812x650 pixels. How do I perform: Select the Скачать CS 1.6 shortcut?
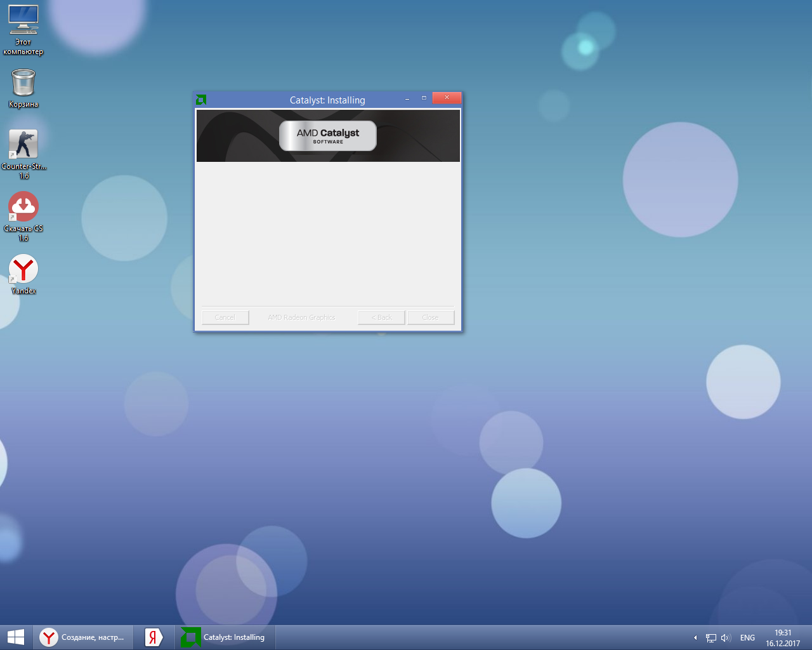coord(23,216)
